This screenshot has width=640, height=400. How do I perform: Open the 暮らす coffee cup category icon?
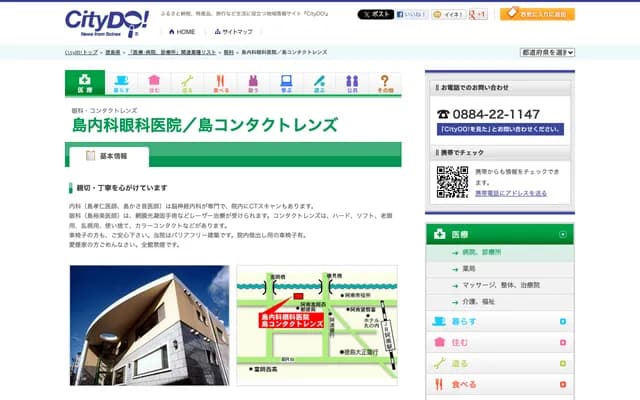121,83
